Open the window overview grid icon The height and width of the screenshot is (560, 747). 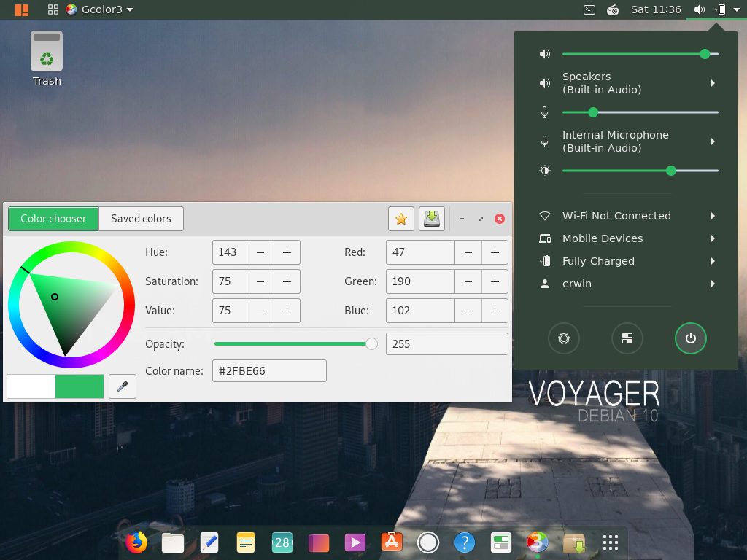pos(53,9)
